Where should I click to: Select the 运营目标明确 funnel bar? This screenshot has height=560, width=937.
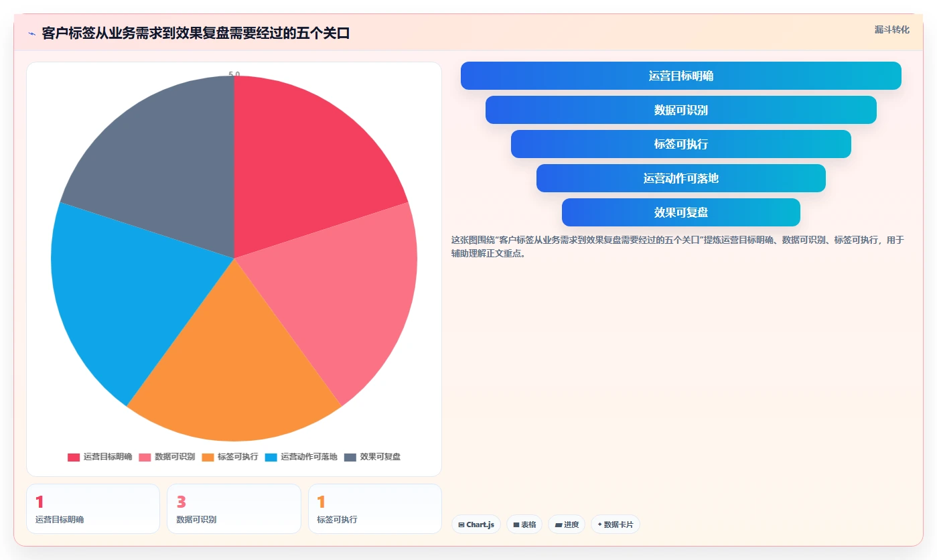680,76
